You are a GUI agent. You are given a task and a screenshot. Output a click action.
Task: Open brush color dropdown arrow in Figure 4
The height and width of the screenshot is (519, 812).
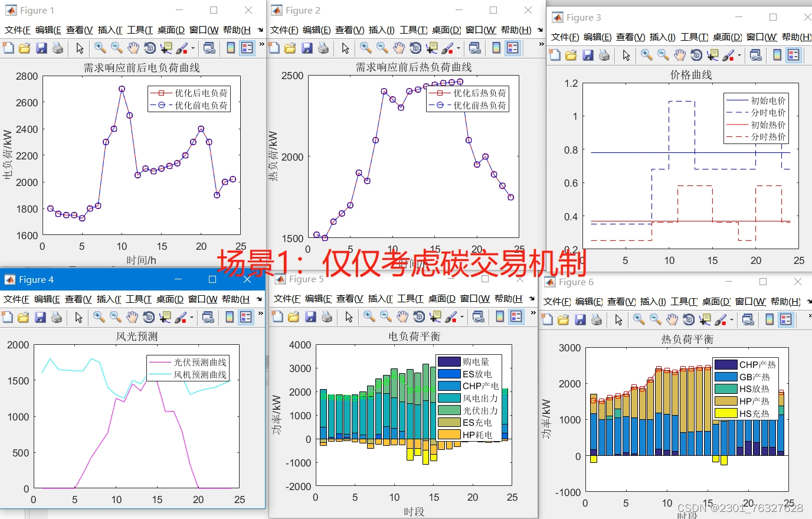click(191, 318)
